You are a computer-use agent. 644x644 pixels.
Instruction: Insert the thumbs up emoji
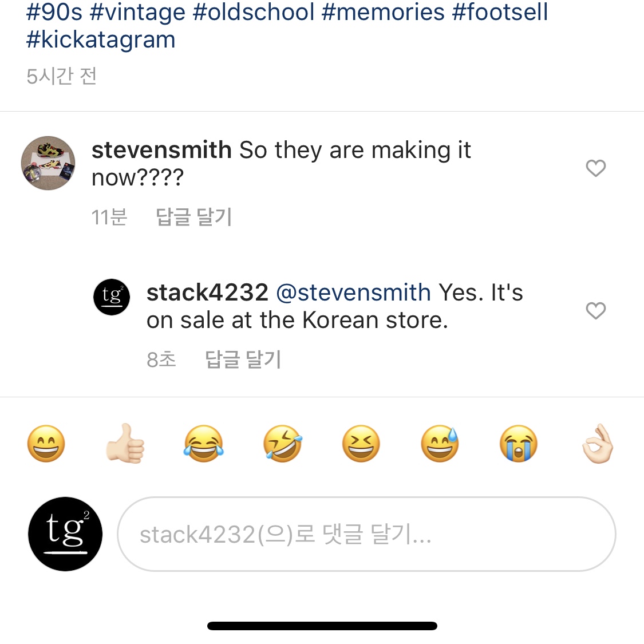point(125,444)
